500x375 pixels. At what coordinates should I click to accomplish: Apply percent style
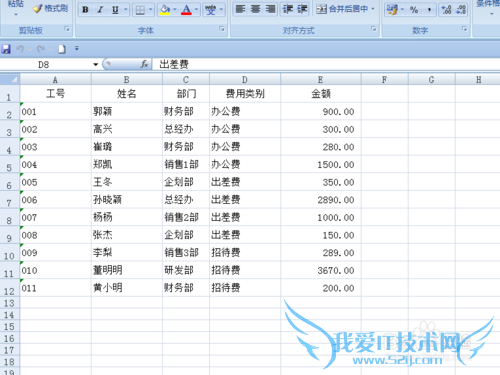414,10
